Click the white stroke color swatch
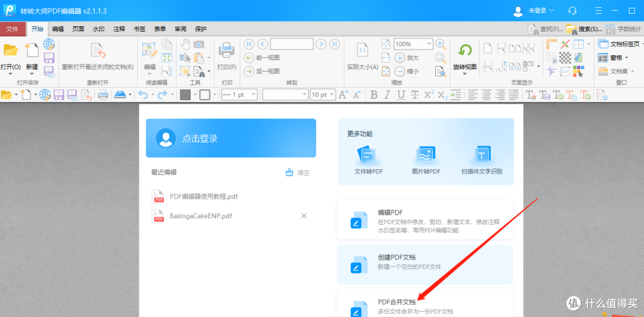 click(x=205, y=95)
